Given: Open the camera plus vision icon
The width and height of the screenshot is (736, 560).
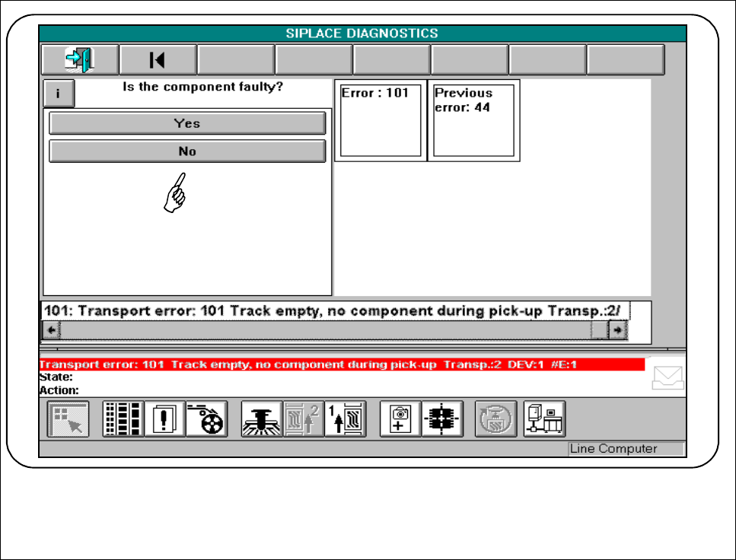Looking at the screenshot, I should [x=400, y=419].
